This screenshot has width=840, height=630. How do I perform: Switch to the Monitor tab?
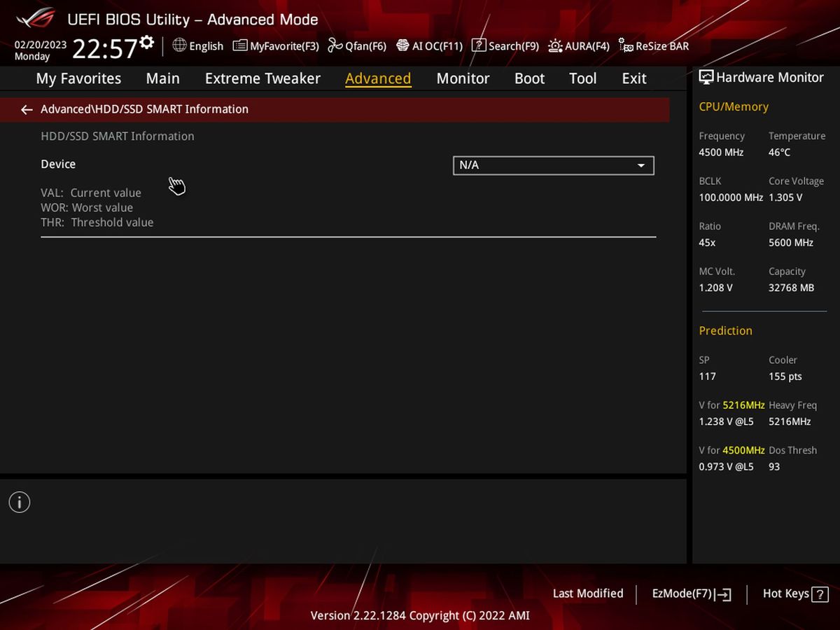coord(463,78)
